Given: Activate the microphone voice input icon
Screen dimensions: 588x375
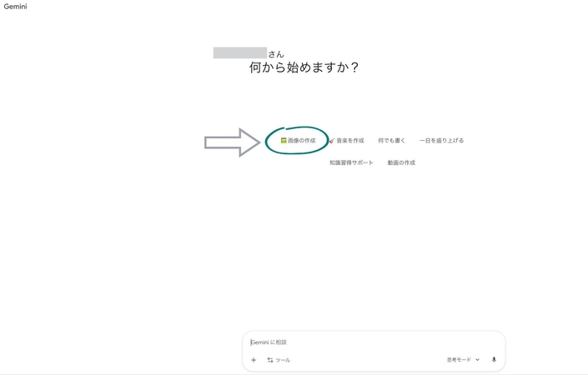Looking at the screenshot, I should click(494, 360).
